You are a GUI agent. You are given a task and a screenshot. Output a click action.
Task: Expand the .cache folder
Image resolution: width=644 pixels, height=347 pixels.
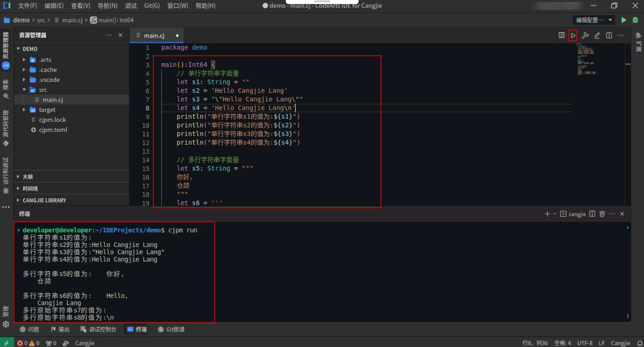24,70
